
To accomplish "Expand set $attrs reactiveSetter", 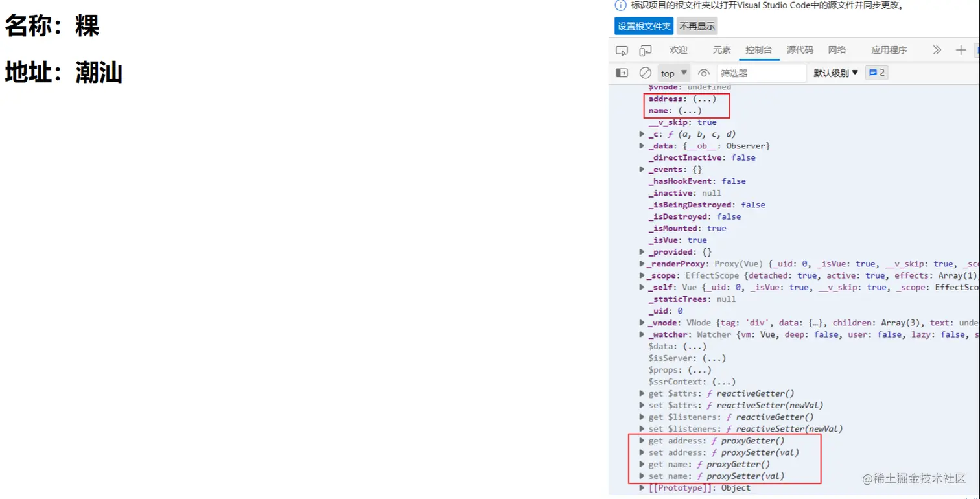I will point(642,405).
